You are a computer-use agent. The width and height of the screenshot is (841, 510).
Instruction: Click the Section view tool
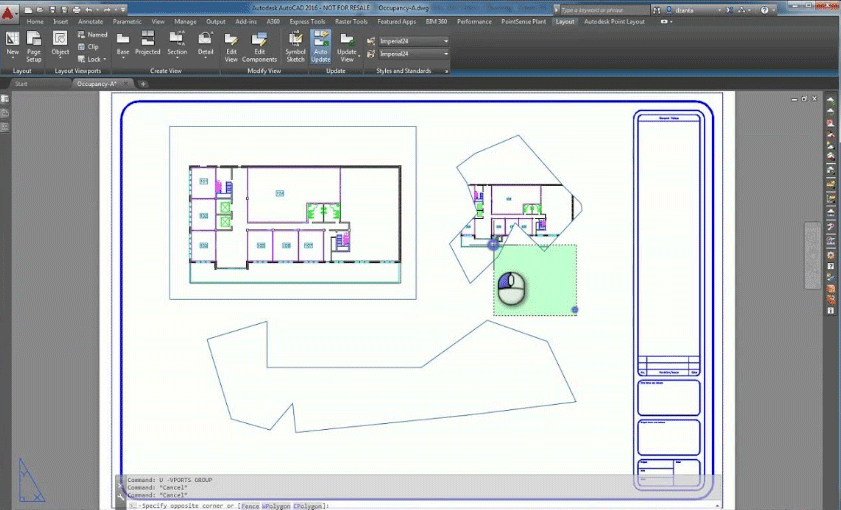177,44
